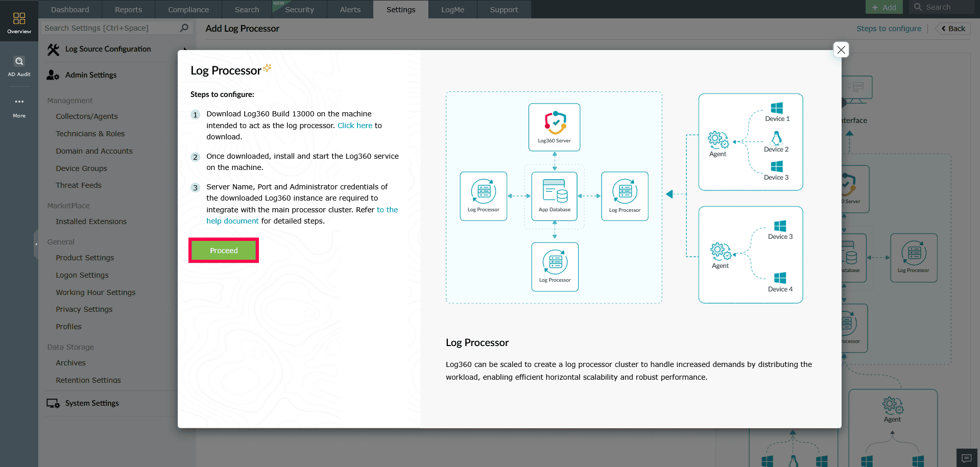The height and width of the screenshot is (467, 980).
Task: Open Profiles settings page
Action: 68,327
